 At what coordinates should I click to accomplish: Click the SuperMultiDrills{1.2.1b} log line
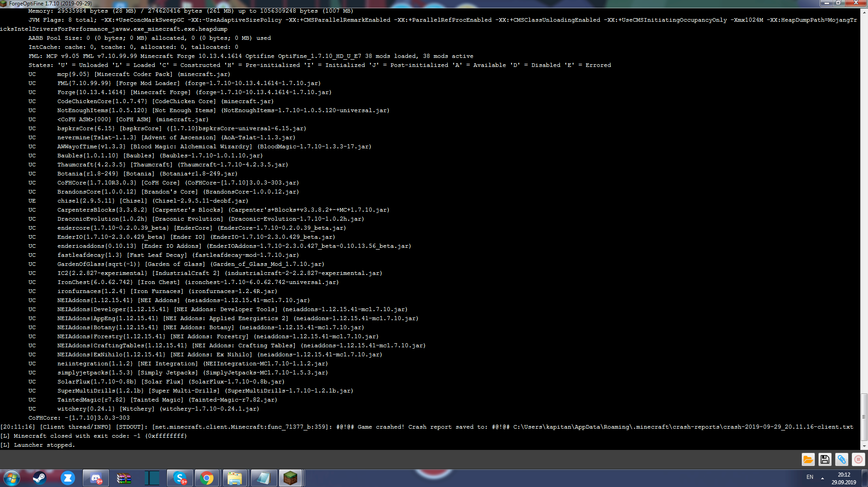[191, 391]
